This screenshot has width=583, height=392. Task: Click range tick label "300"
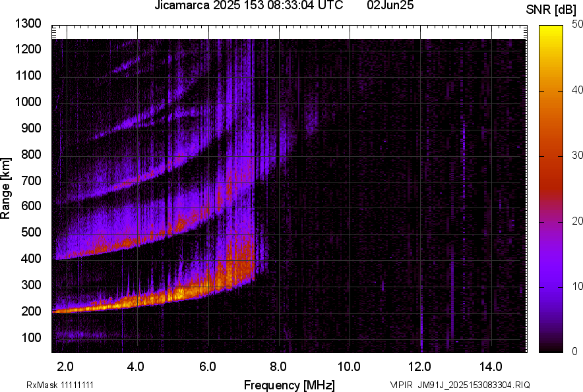[x=31, y=285]
